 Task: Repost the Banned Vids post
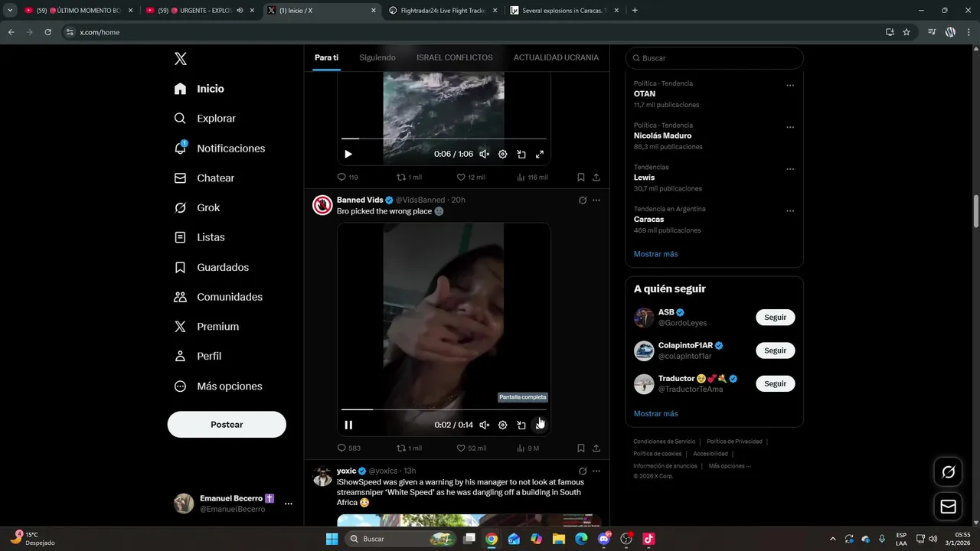coord(410,448)
